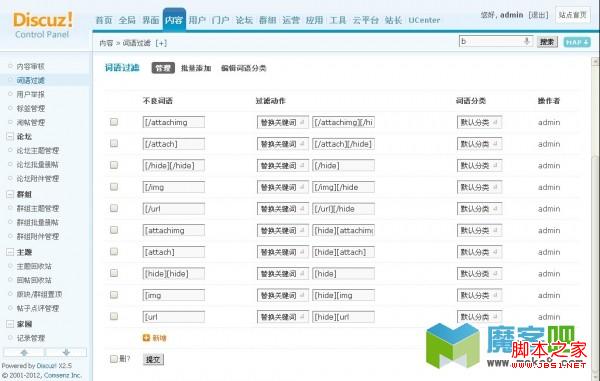Collapse the 论坛 sidebar section
This screenshot has height=381, width=600.
10,137
